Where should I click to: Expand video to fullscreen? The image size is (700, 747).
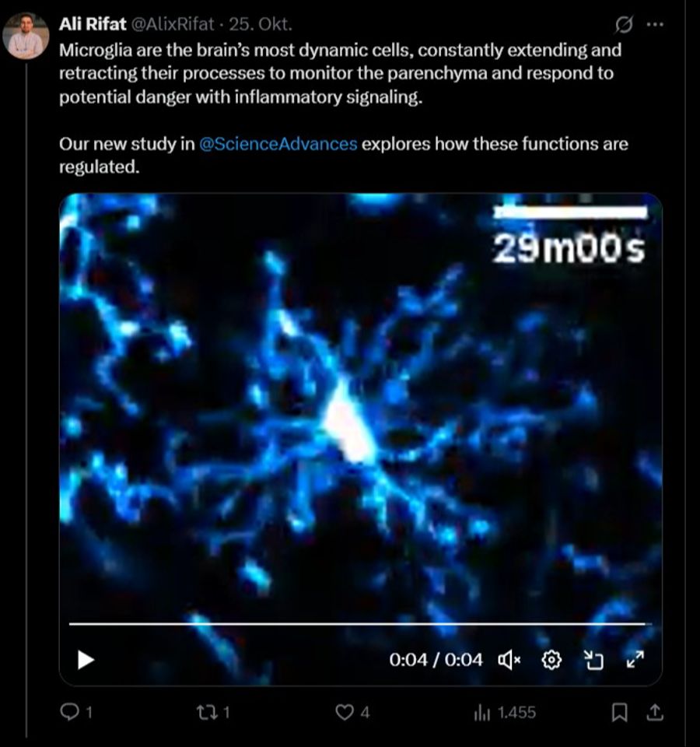pyautogui.click(x=635, y=660)
